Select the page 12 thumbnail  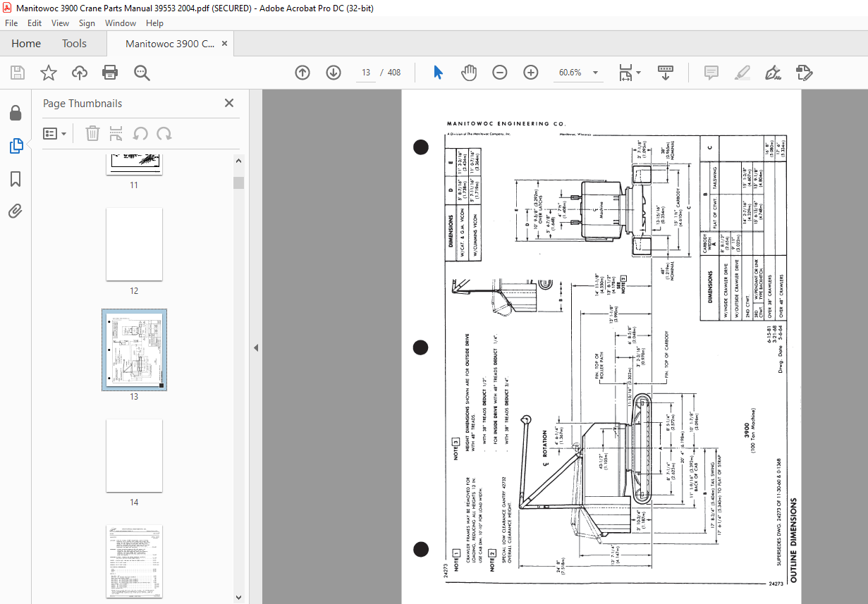134,244
